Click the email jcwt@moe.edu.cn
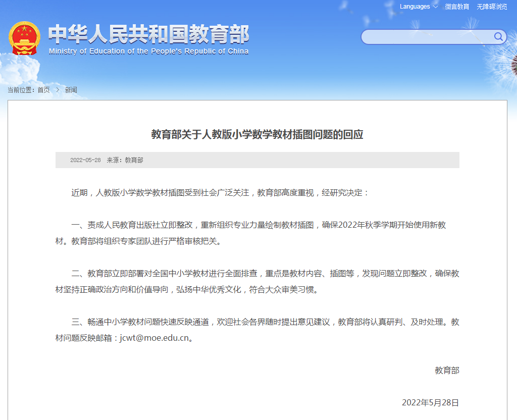The width and height of the screenshot is (517, 420). pyautogui.click(x=154, y=338)
